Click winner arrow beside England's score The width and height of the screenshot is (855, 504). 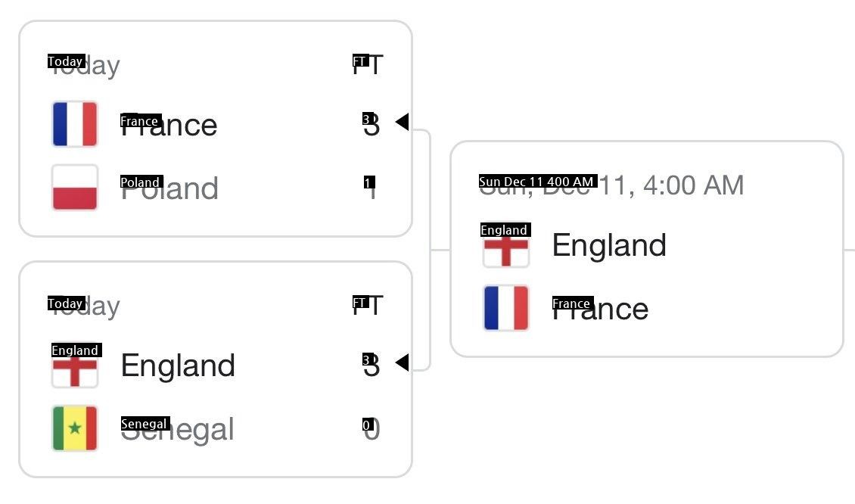(x=402, y=362)
